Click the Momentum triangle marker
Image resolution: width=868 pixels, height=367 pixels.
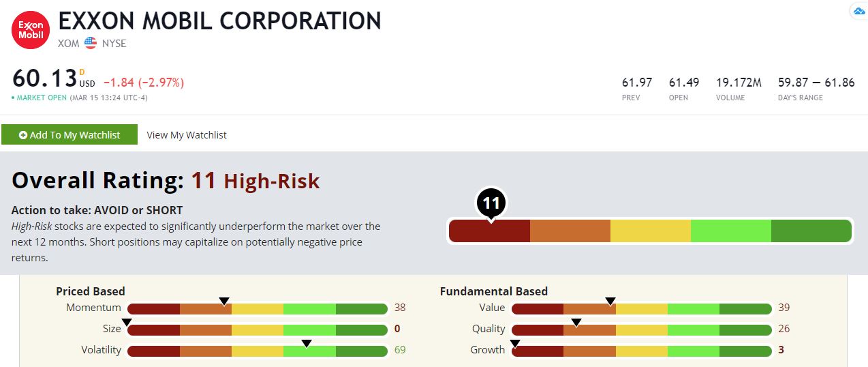(223, 302)
